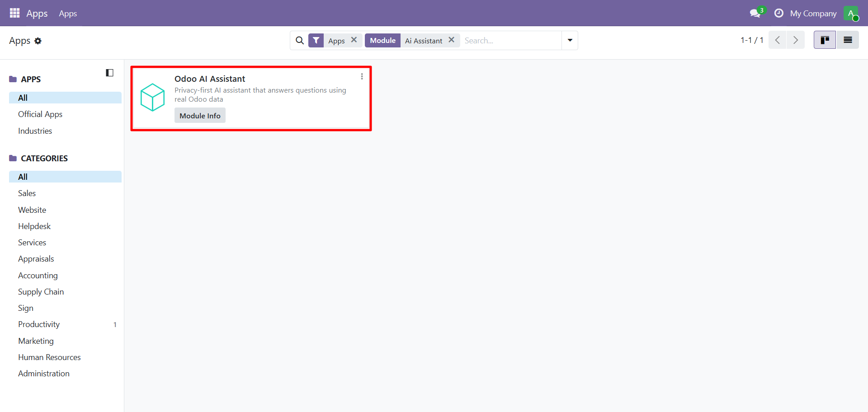Remove the Apps filter facet
This screenshot has height=412, width=868.
click(354, 40)
